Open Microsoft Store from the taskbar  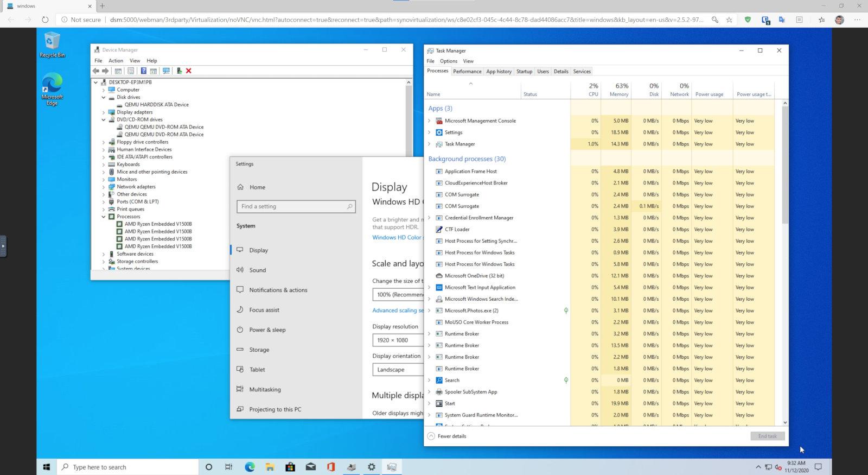point(290,467)
